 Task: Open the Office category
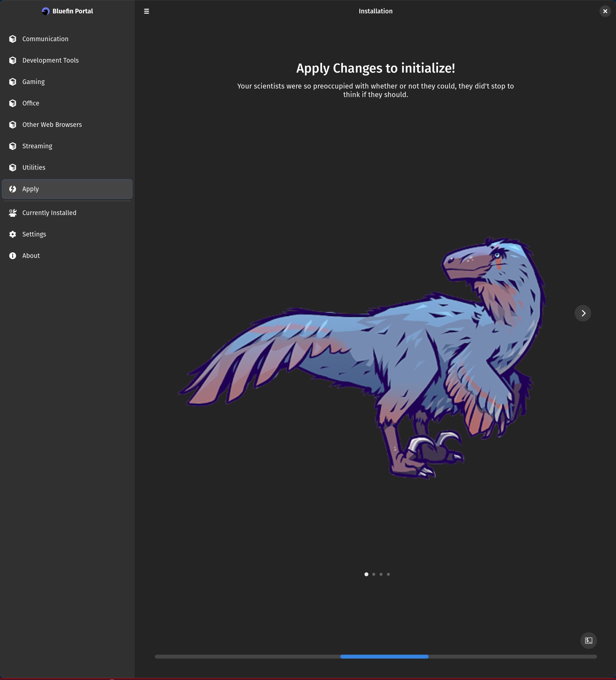[31, 103]
